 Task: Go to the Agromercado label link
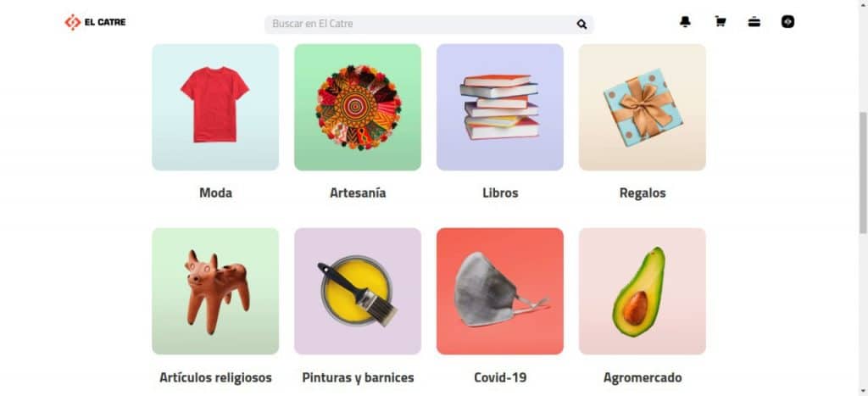[x=643, y=377]
